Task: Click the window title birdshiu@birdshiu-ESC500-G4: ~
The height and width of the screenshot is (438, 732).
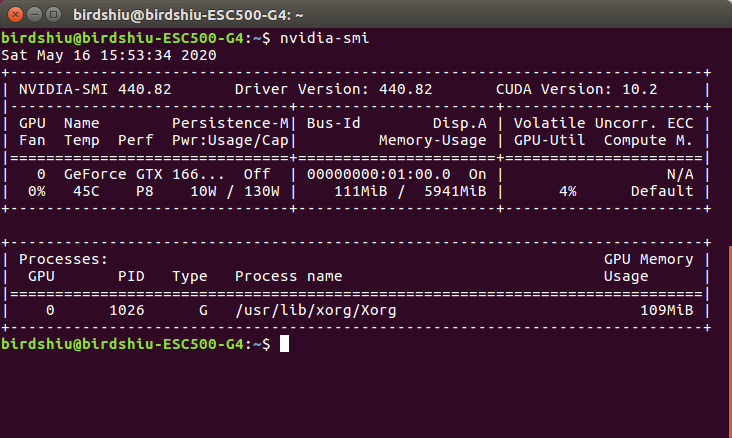Action: pos(188,15)
